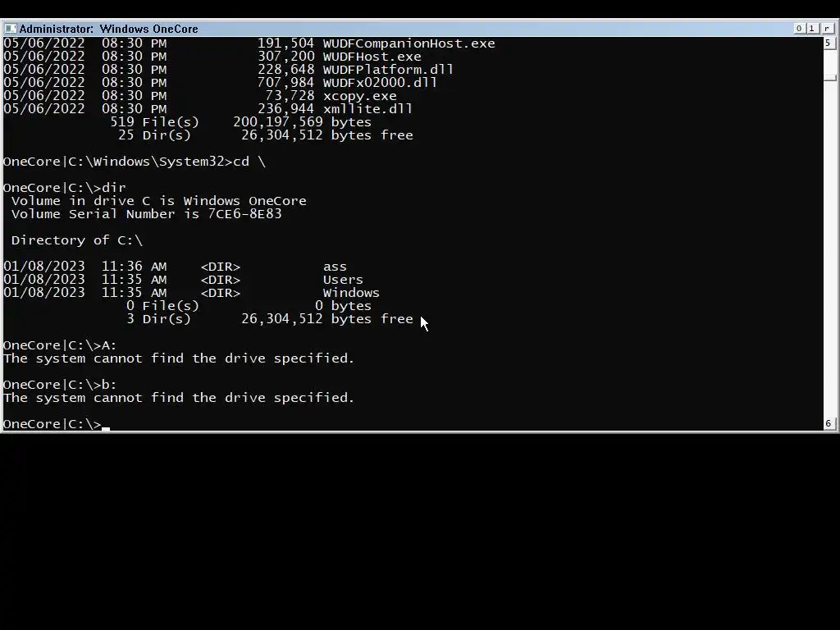The width and height of the screenshot is (840, 630).
Task: Click the '25 Dir(s)' summary text
Action: pos(155,135)
